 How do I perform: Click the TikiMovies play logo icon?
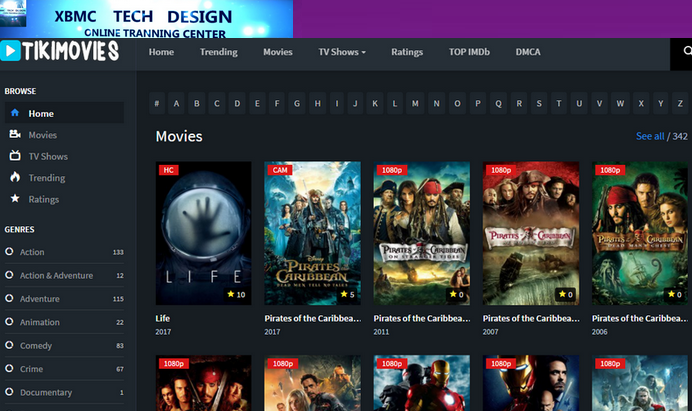[10, 51]
